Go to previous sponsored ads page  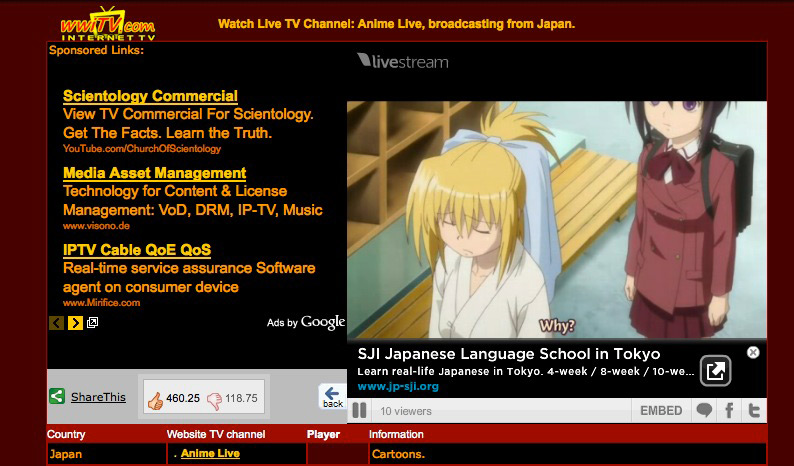[57, 322]
